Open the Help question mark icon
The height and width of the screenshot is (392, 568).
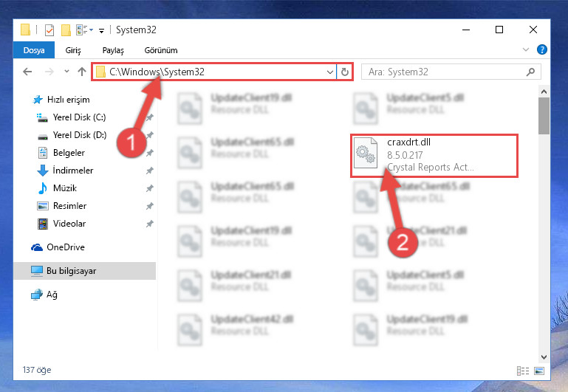(x=542, y=49)
